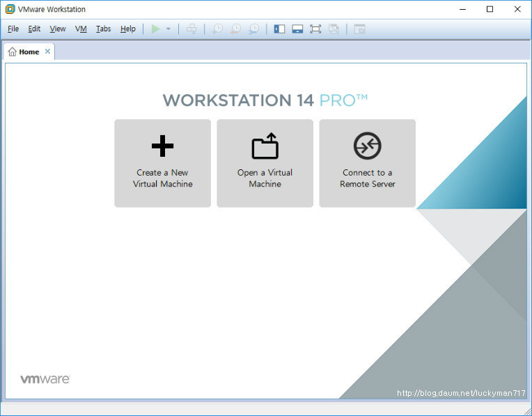Maximize the VMware Workstation window
This screenshot has width=532, height=416.
point(490,9)
